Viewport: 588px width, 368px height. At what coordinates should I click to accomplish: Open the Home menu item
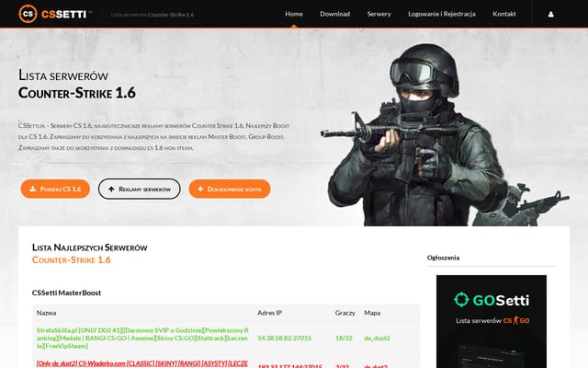click(294, 14)
